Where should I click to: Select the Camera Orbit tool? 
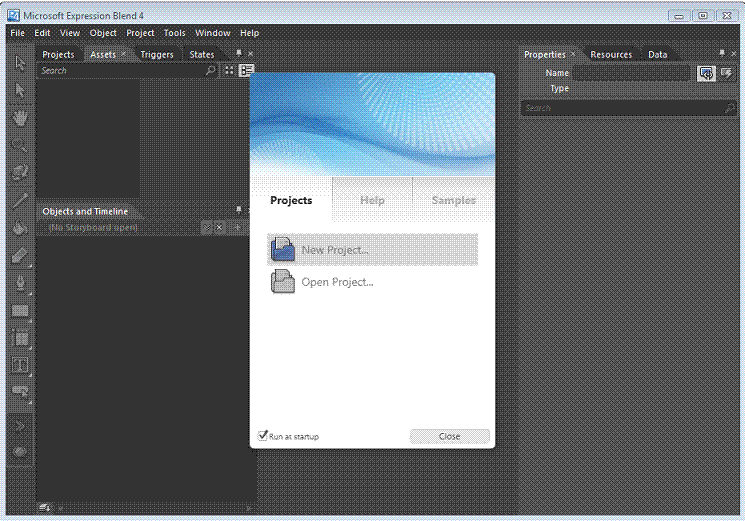coord(20,172)
